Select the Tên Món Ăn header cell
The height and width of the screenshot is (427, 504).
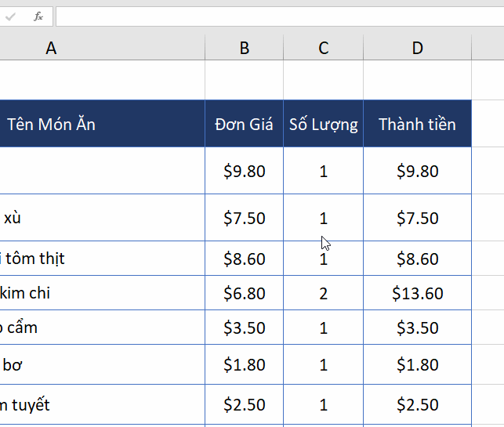[x=102, y=124]
